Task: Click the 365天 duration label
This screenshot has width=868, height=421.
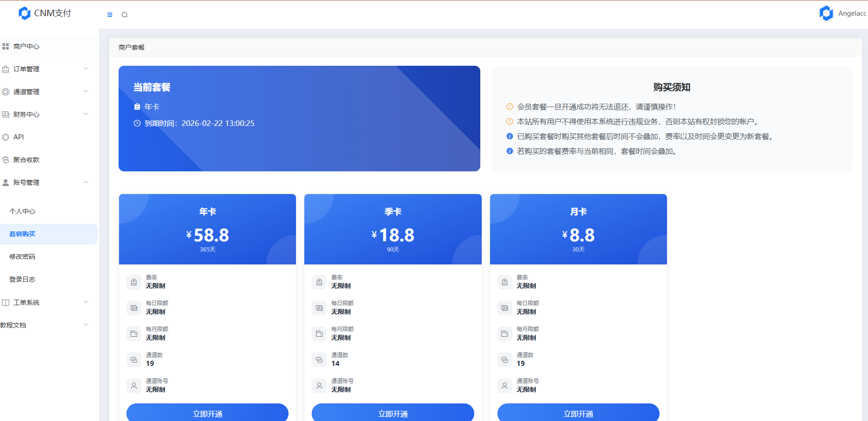Action: pyautogui.click(x=208, y=250)
